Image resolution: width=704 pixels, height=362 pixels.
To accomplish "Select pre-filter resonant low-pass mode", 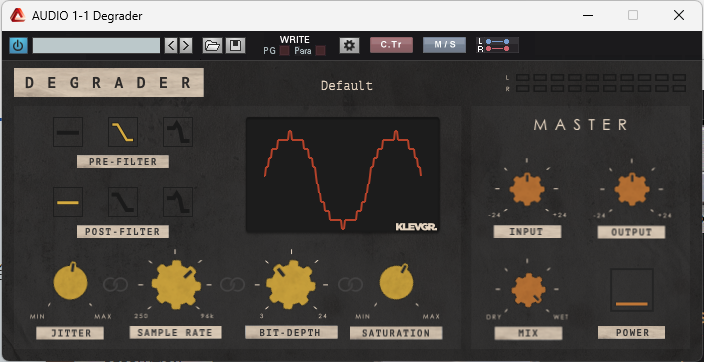I will (x=178, y=132).
